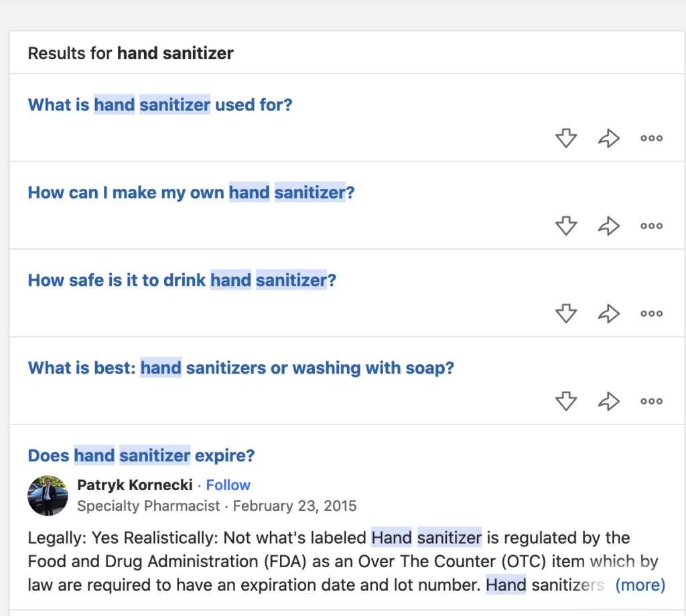Expand the answer with the (more) link
Image resolution: width=686 pixels, height=616 pixels.
pyautogui.click(x=640, y=585)
